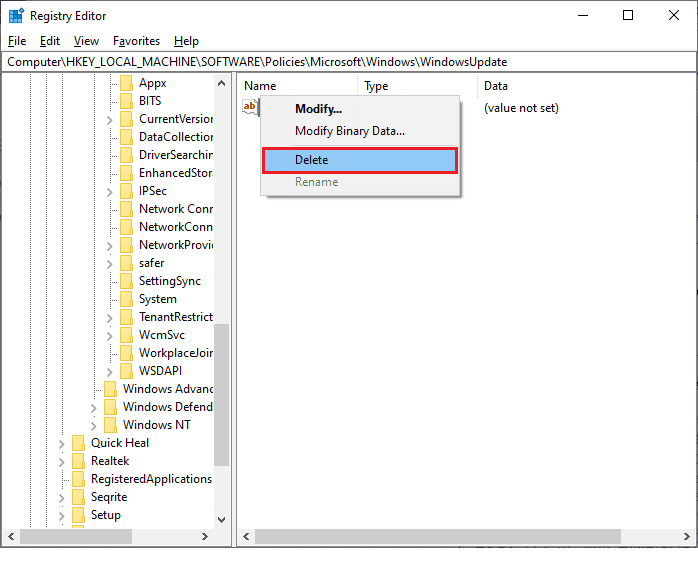This screenshot has width=698, height=571.
Task: Expand the Setup key
Action: coord(61,516)
